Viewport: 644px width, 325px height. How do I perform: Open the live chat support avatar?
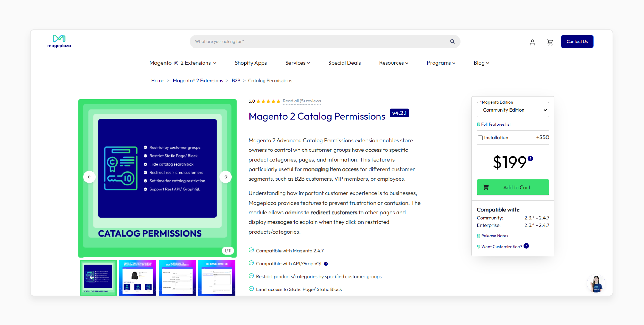coord(596,283)
